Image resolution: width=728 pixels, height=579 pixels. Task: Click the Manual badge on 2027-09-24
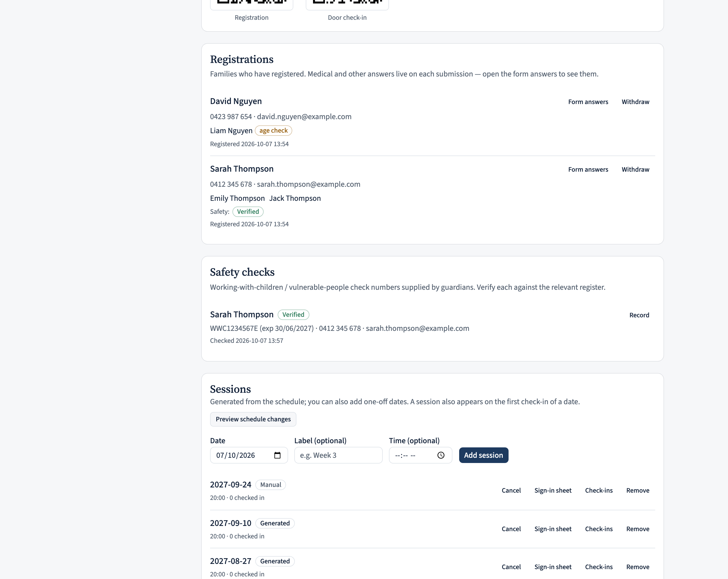coord(270,485)
